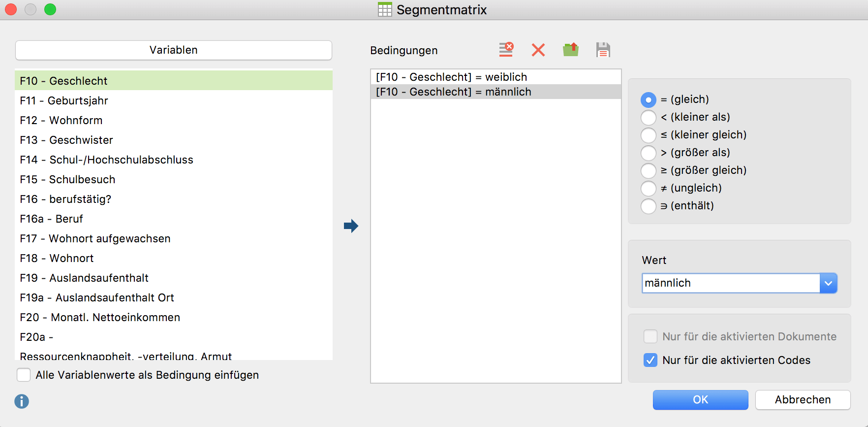Click the save conditions disk icon
This screenshot has width=868, height=427.
pos(603,49)
